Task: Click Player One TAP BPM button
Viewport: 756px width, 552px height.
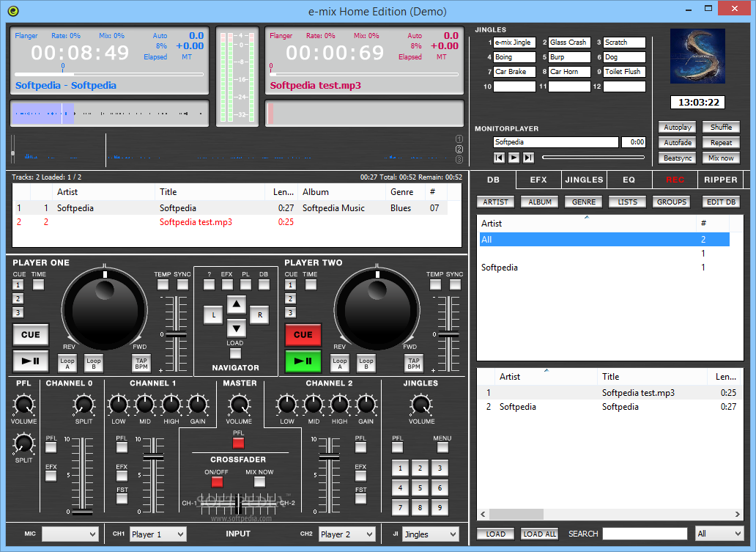Action: click(x=141, y=364)
